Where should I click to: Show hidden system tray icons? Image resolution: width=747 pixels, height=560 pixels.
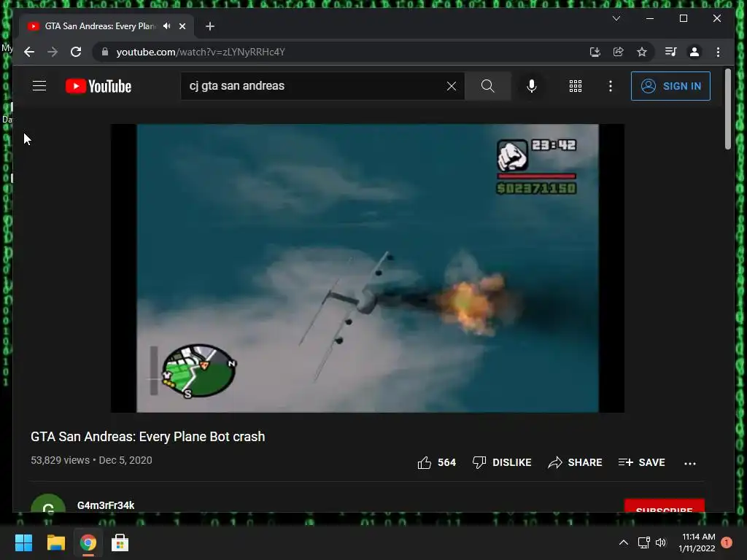pyautogui.click(x=623, y=542)
